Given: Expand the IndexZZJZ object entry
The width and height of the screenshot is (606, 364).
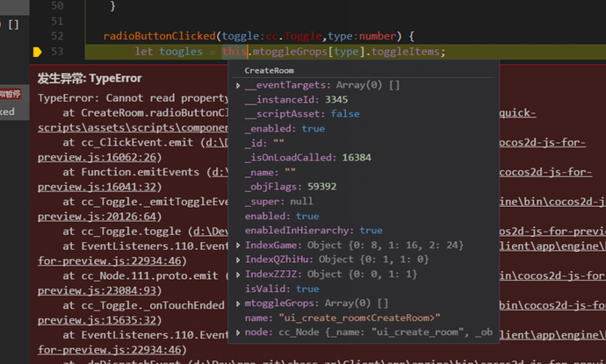Looking at the screenshot, I should tap(238, 275).
